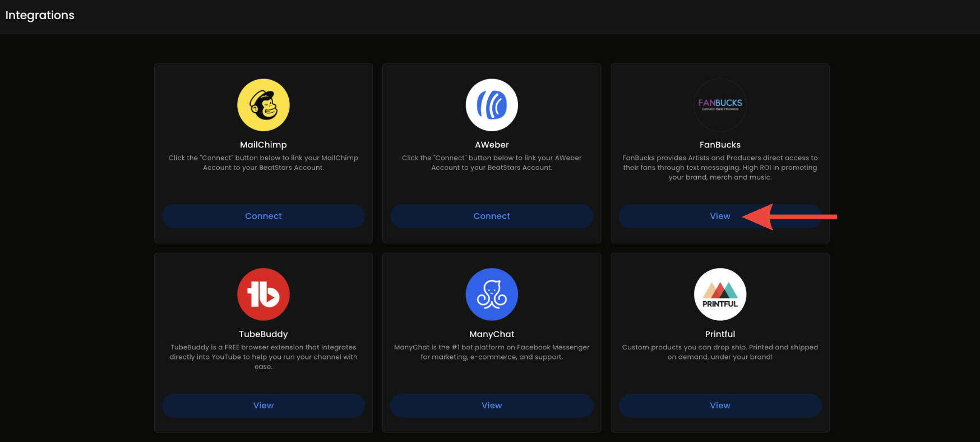Click the FanBucks logo icon

(720, 105)
